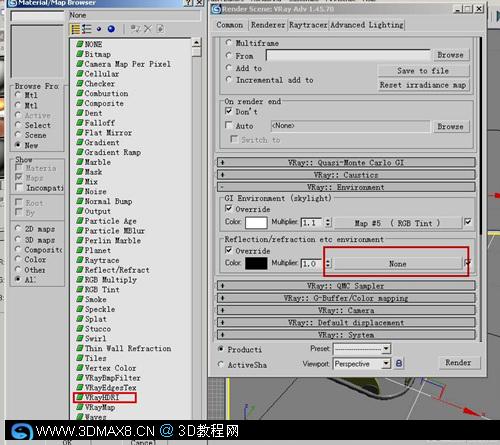
Task: Click the green map icon beside Raytrace
Action: [79, 260]
